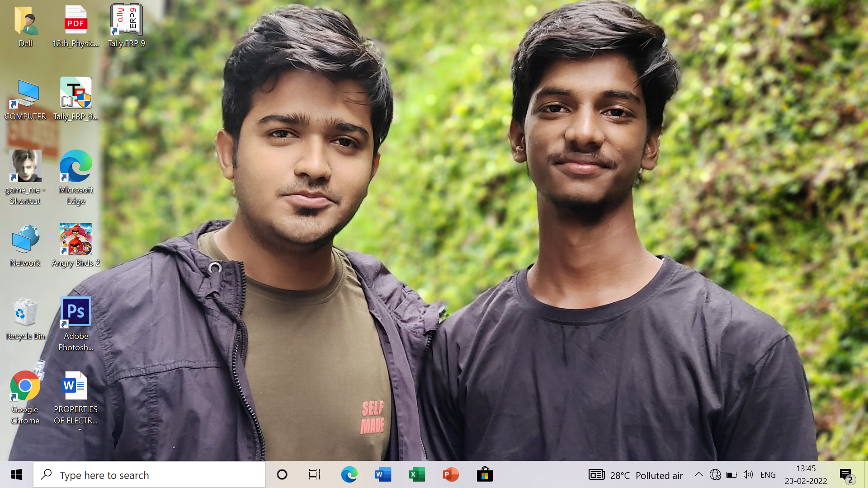Show hidden icons tray chevron
Viewport: 868px width, 488px height.
click(x=698, y=474)
